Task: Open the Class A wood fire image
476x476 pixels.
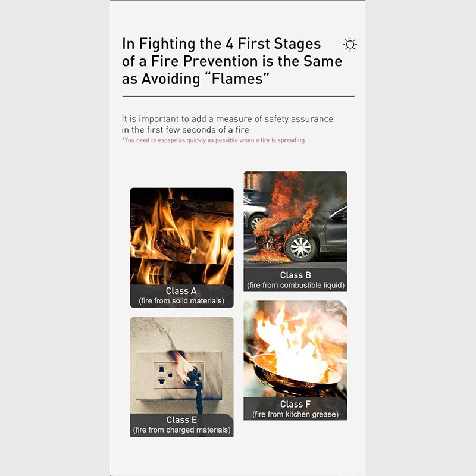Action: coord(182,248)
